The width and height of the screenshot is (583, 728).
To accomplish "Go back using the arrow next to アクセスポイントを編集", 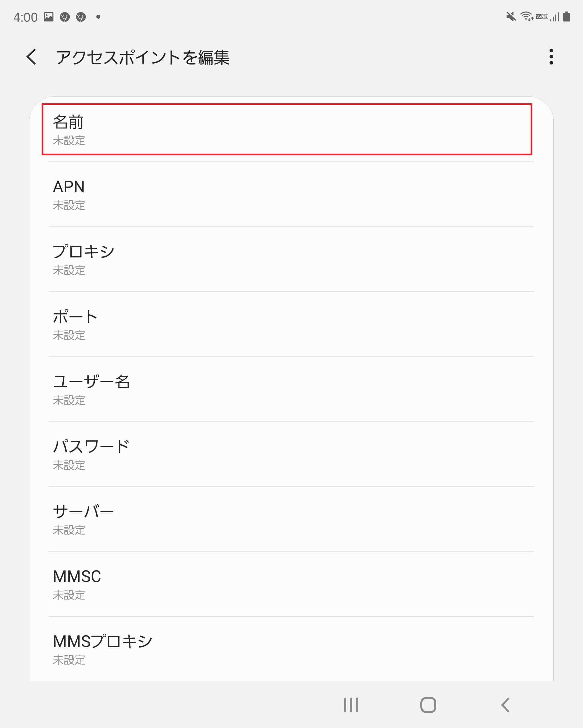I will [x=31, y=58].
